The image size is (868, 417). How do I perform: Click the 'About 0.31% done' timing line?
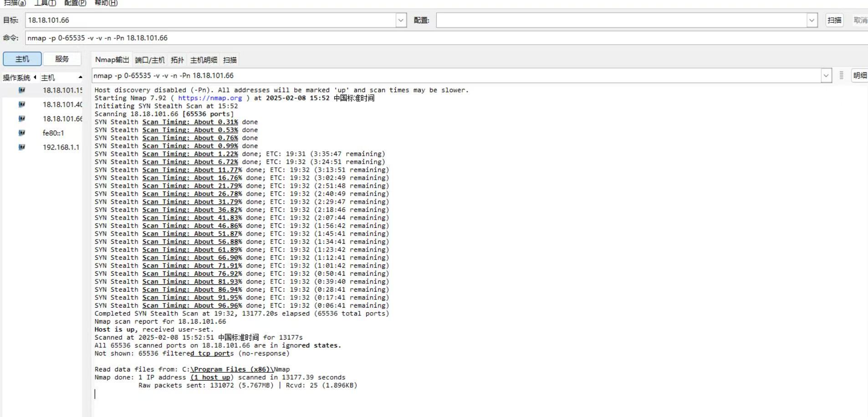(x=176, y=122)
